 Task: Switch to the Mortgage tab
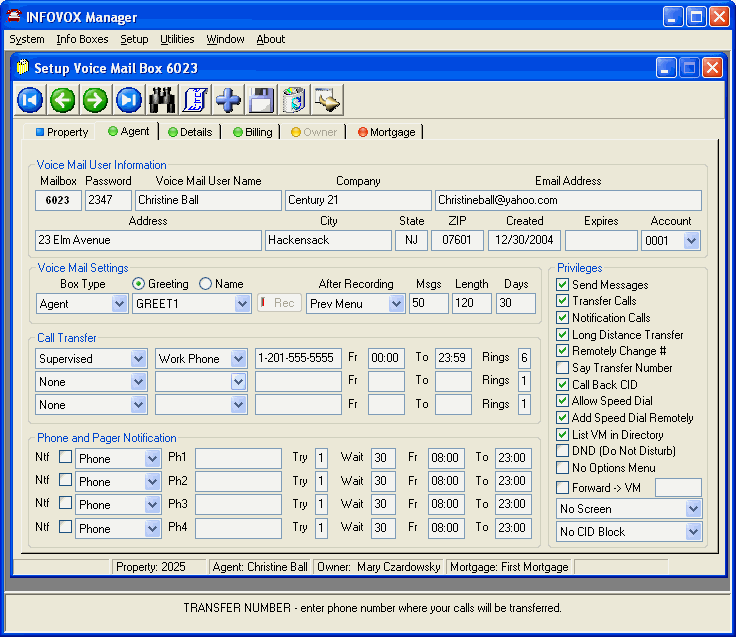tap(386, 132)
